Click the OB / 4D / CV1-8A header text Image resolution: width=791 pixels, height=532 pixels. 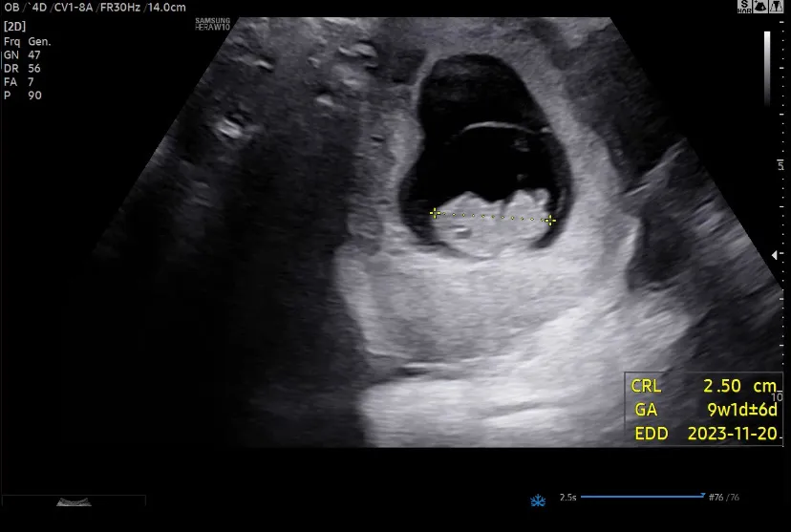tap(49, 7)
